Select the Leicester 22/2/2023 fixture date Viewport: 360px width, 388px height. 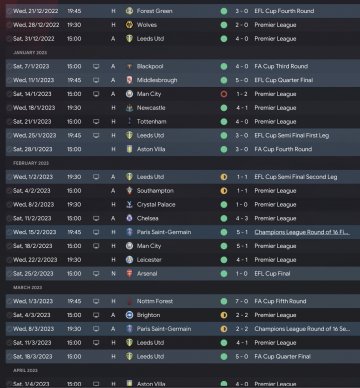tap(35, 260)
